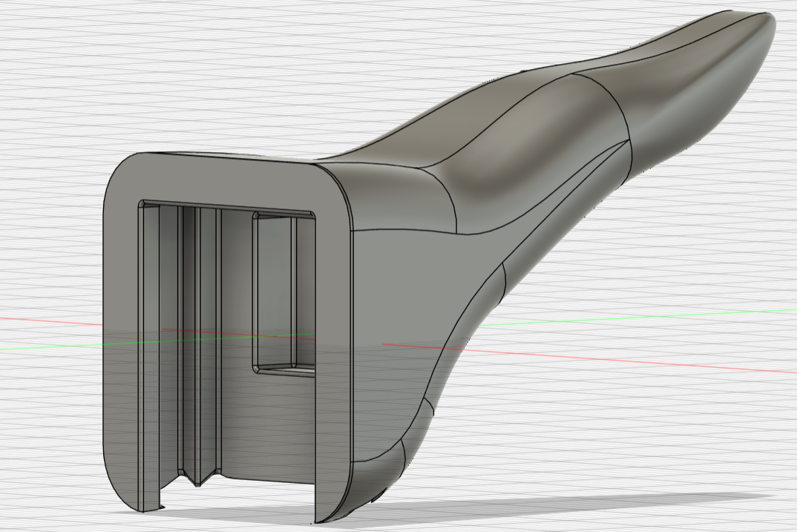The height and width of the screenshot is (532, 797).
Task: Click the green axis line left of model
Action: click(45, 347)
